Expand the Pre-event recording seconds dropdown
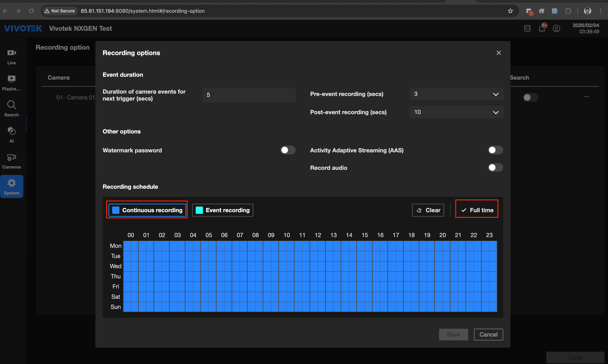The width and height of the screenshot is (608, 364). coord(456,94)
